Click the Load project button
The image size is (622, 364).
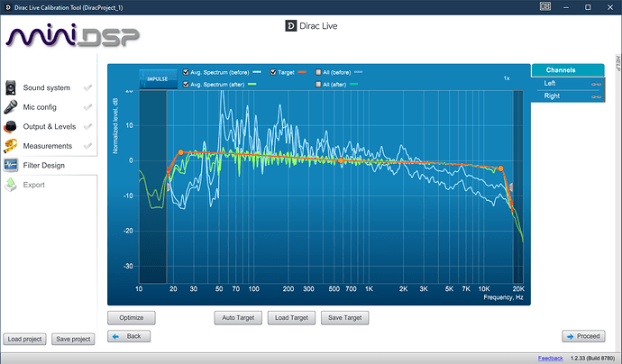pyautogui.click(x=24, y=339)
